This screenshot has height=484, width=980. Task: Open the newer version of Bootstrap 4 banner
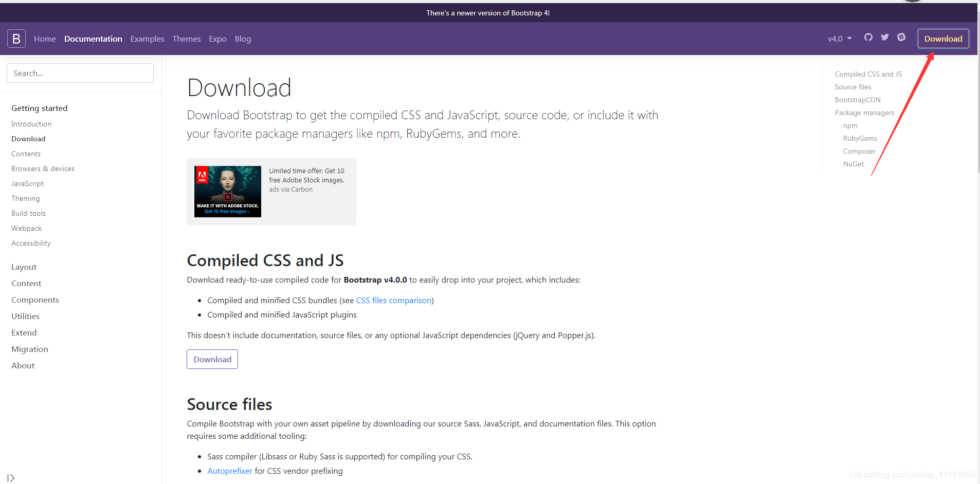[488, 13]
